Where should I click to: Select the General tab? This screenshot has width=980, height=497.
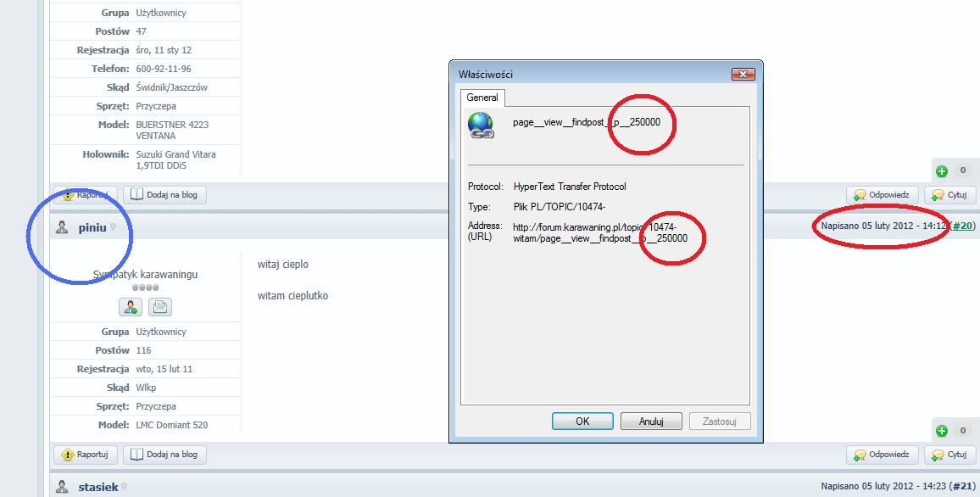tap(482, 98)
